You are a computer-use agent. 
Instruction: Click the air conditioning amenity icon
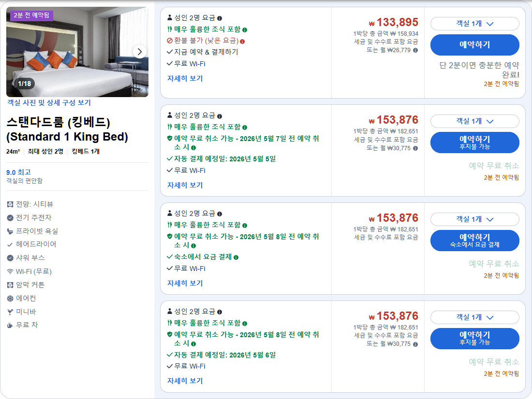click(x=11, y=298)
